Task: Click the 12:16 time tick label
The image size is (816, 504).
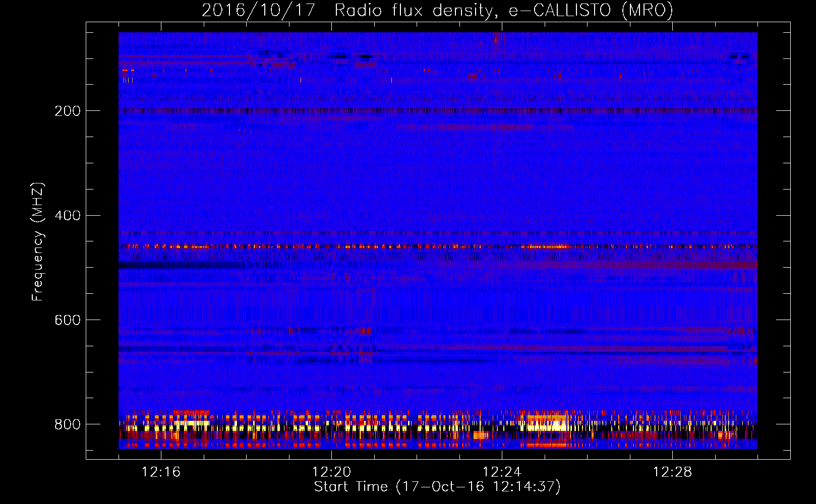Action: pos(161,472)
